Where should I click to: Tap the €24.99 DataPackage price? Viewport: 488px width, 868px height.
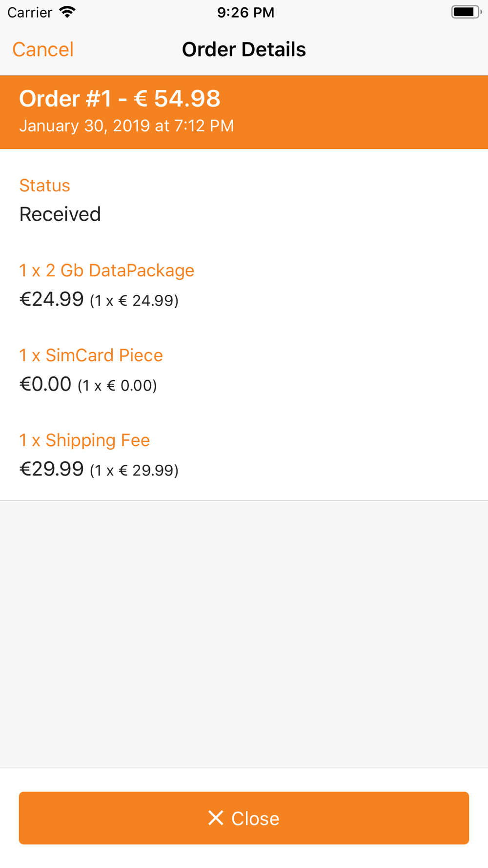(x=51, y=299)
